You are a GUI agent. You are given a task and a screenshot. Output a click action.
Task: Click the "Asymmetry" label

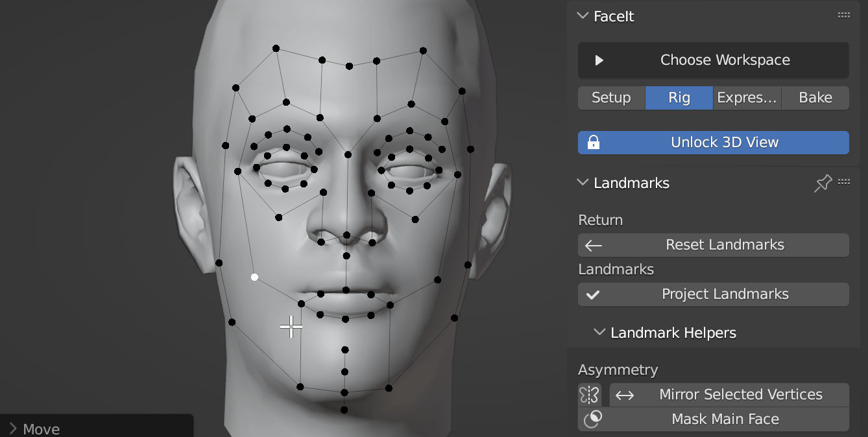[x=618, y=370]
